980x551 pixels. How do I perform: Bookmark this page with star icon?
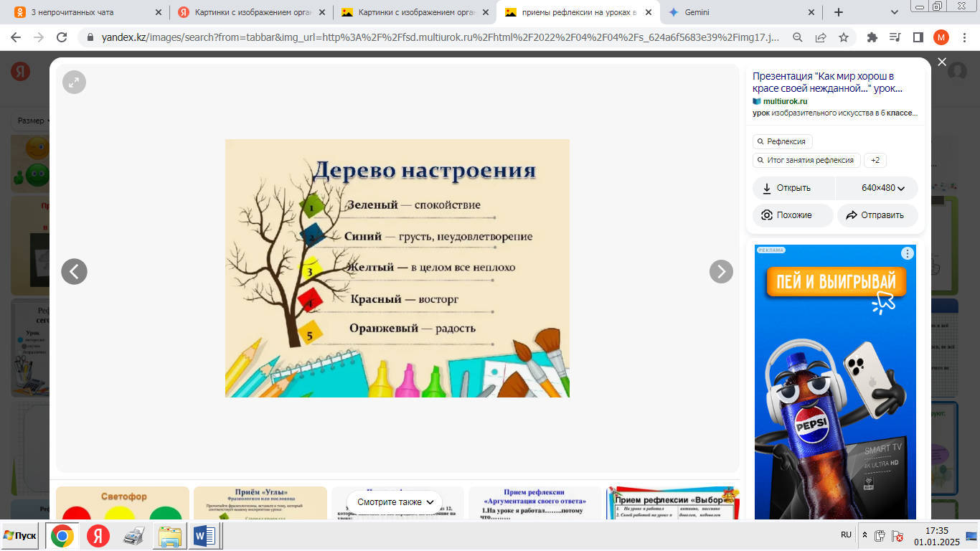[844, 37]
